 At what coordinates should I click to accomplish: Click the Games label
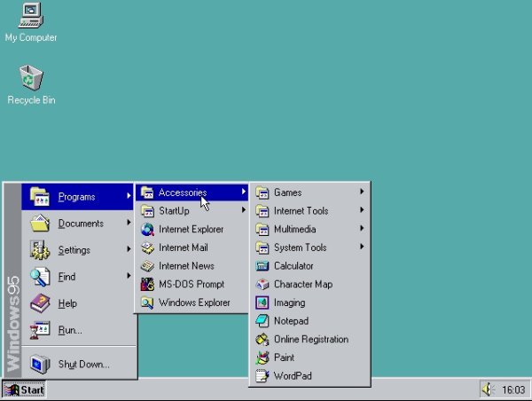coord(287,193)
